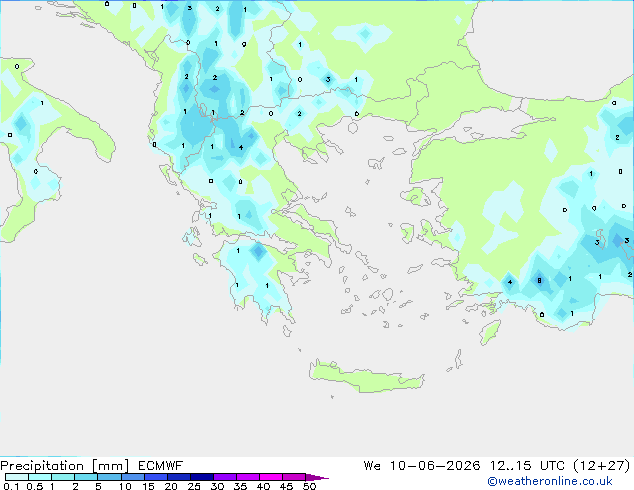Click the '[mm]' unit label
Image resolution: width=634 pixels, height=490 pixels.
pos(110,466)
